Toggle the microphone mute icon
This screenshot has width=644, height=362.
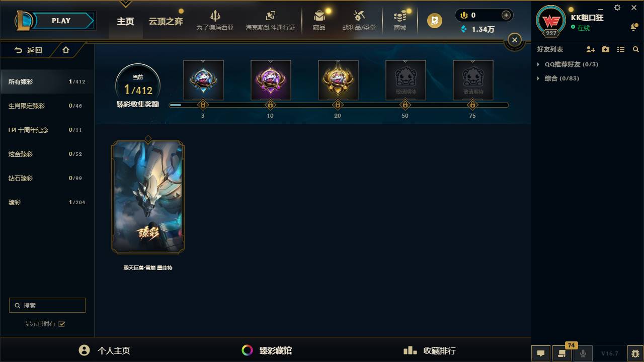click(x=583, y=353)
